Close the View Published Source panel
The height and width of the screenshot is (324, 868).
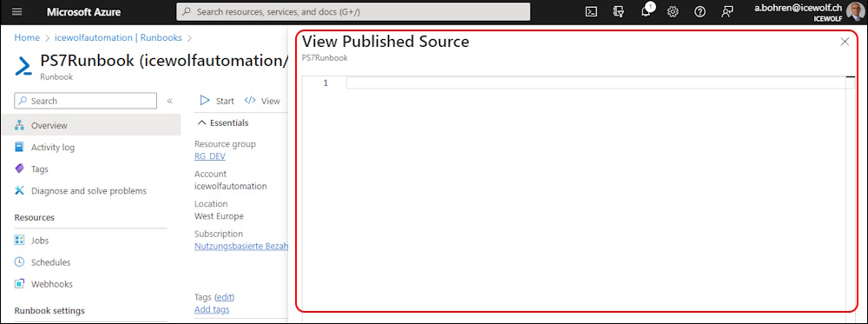pyautogui.click(x=845, y=42)
